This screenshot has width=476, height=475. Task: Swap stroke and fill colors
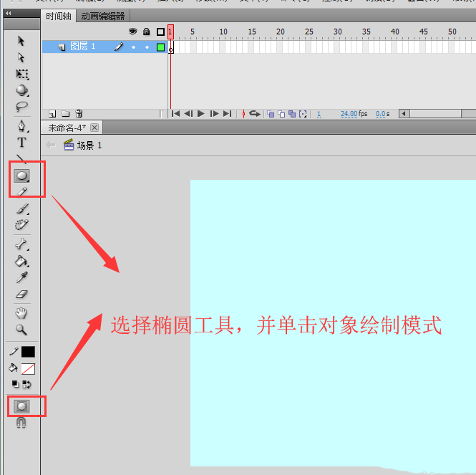26,385
